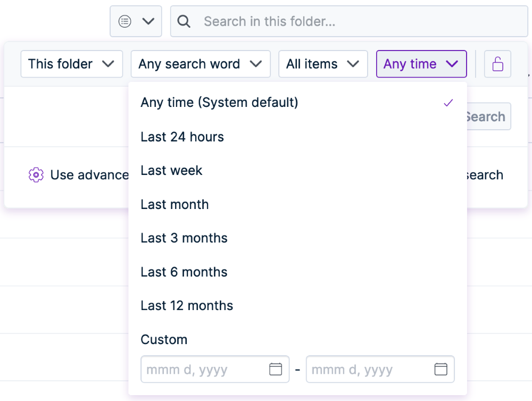Click the custom start date field
The image size is (532, 401).
click(x=215, y=369)
